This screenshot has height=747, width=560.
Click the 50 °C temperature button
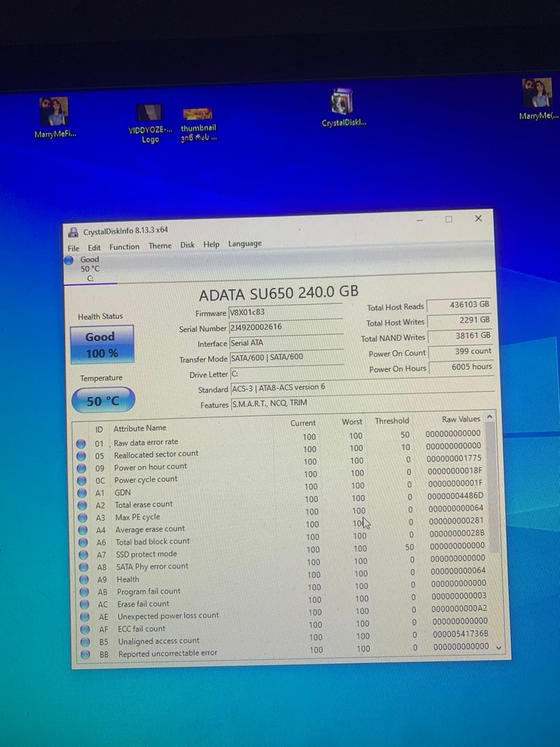pos(103,400)
